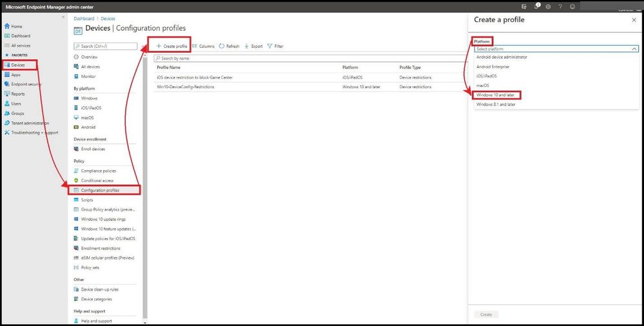The height and width of the screenshot is (326, 644).
Task: Click the Device clean-up rules icon
Action: 76,289
